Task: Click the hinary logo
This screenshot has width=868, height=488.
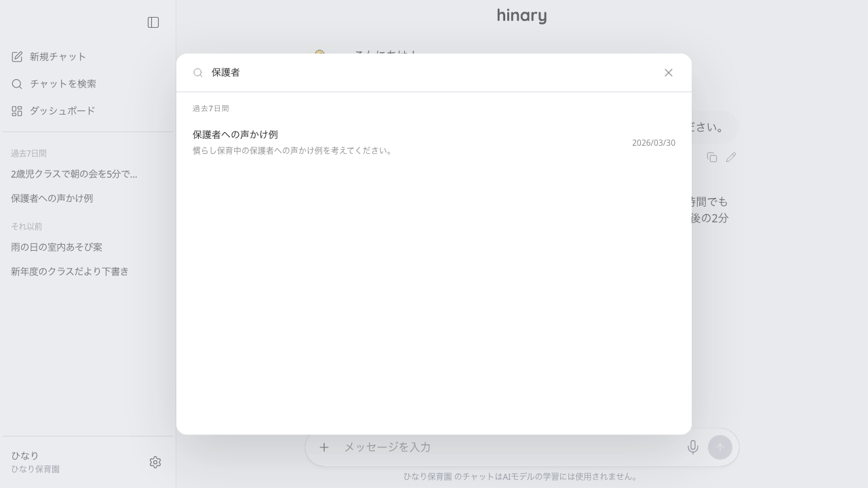Action: point(522,16)
